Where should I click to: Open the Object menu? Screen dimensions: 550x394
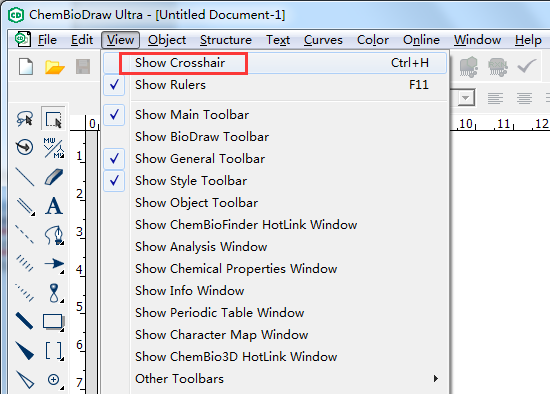[x=167, y=40]
